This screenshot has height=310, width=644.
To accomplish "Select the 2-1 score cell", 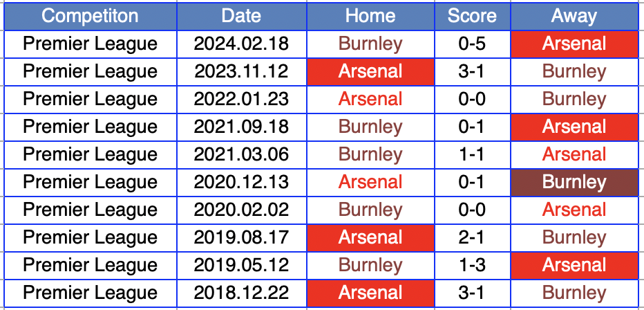I will click(472, 237).
